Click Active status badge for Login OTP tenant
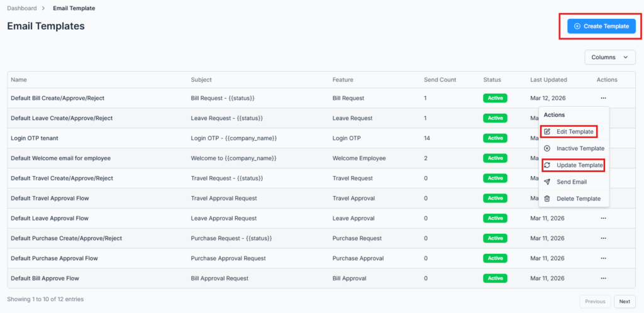The height and width of the screenshot is (313, 644). (495, 138)
